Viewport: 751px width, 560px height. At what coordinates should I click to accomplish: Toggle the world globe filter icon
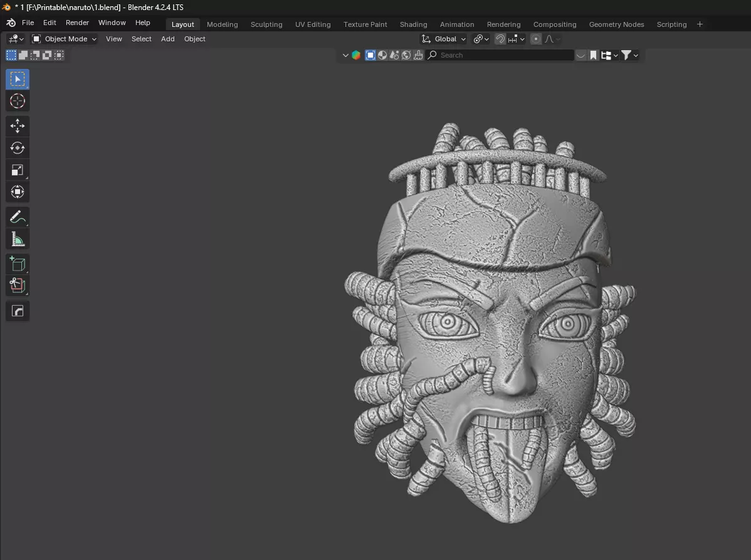[406, 56]
